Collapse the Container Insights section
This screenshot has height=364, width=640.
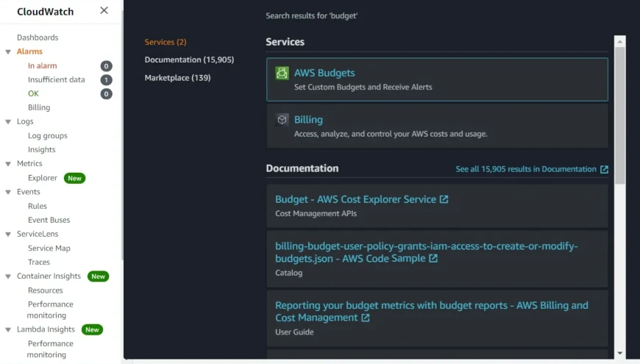point(8,276)
